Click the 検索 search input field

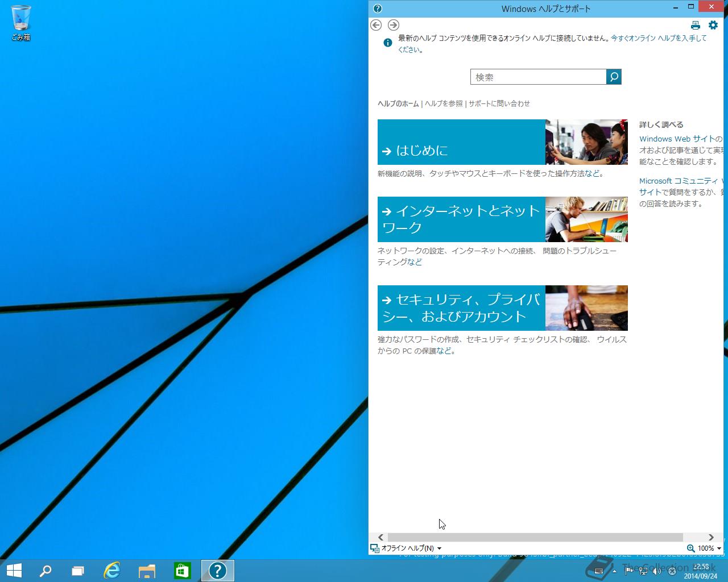click(539, 77)
